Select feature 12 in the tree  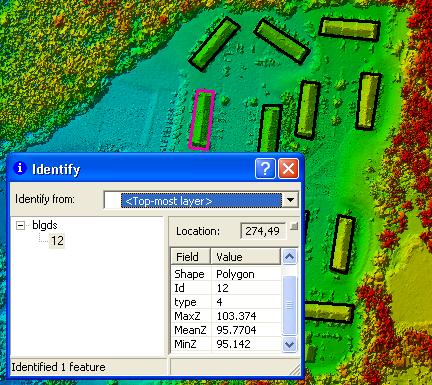pyautogui.click(x=57, y=241)
